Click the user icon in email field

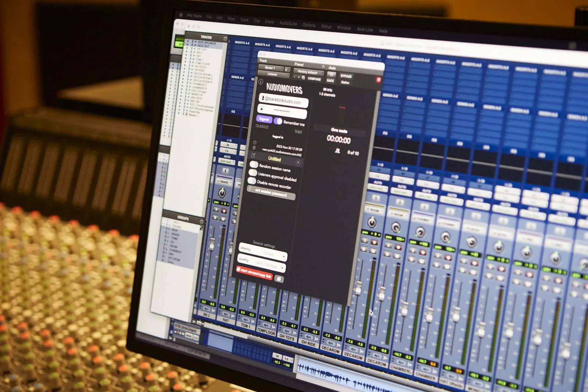coord(263,98)
